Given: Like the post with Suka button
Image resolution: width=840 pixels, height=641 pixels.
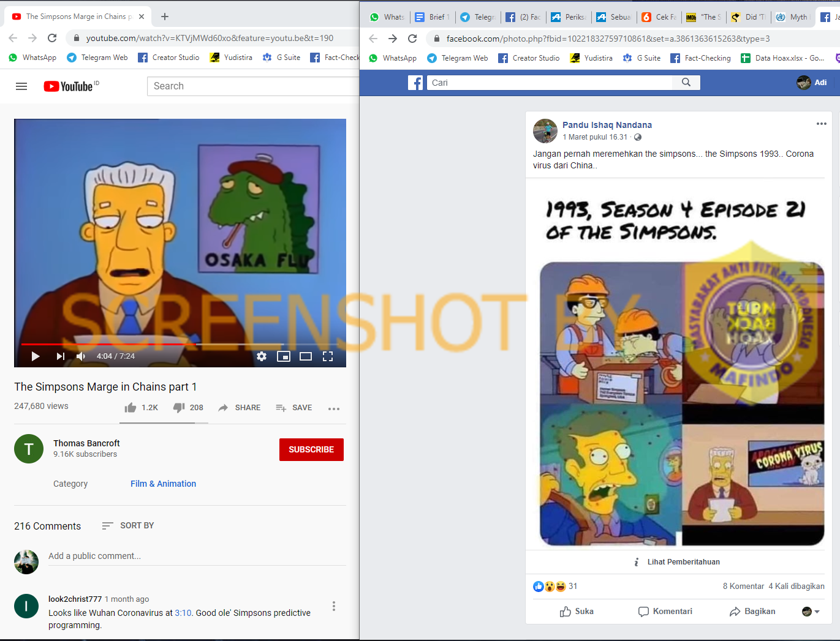Looking at the screenshot, I should (577, 612).
